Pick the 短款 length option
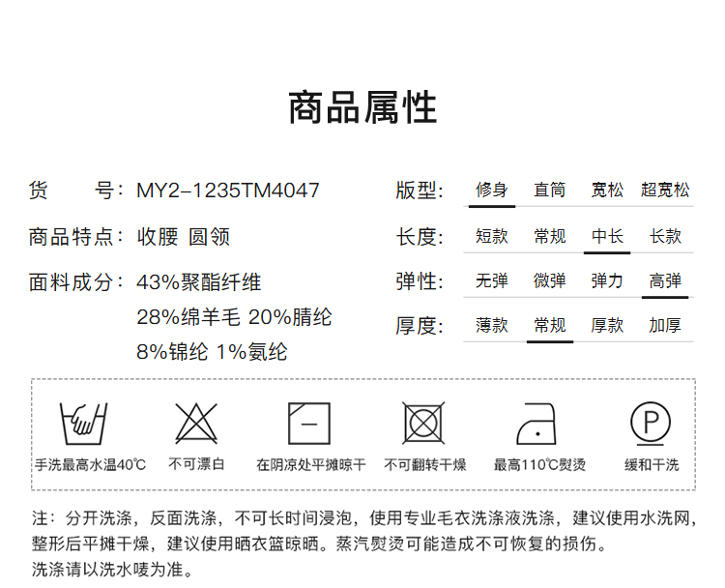The width and height of the screenshot is (725, 588). 491,236
